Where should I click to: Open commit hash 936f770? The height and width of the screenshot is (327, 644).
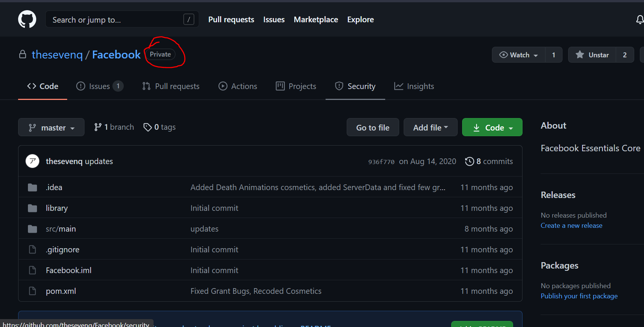coord(381,162)
